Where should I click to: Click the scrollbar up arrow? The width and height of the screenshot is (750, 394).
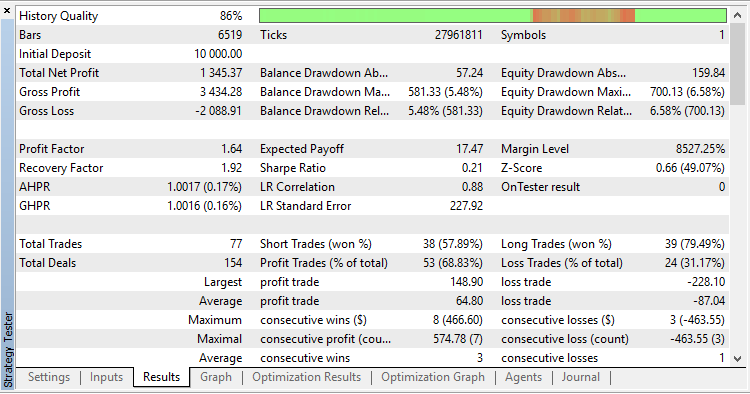pyautogui.click(x=738, y=15)
